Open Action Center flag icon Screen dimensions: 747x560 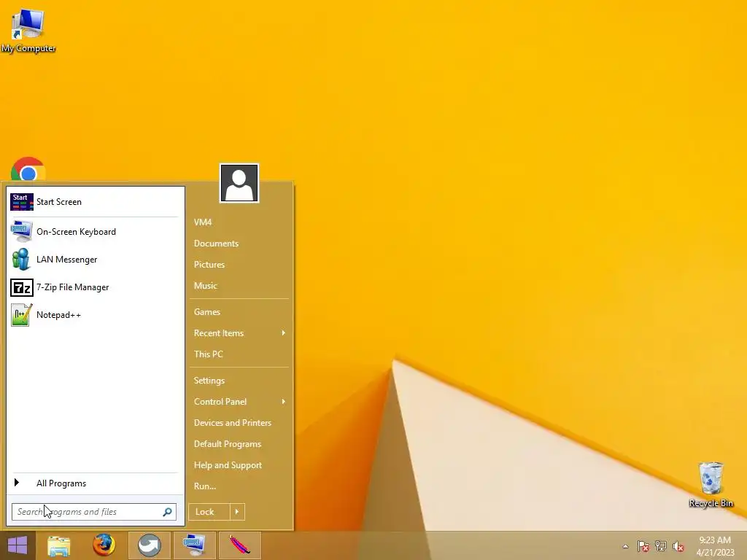643,546
